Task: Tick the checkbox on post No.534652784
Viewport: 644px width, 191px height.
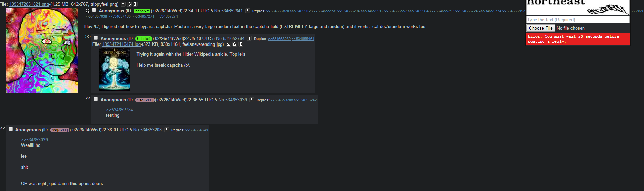Action: click(96, 38)
